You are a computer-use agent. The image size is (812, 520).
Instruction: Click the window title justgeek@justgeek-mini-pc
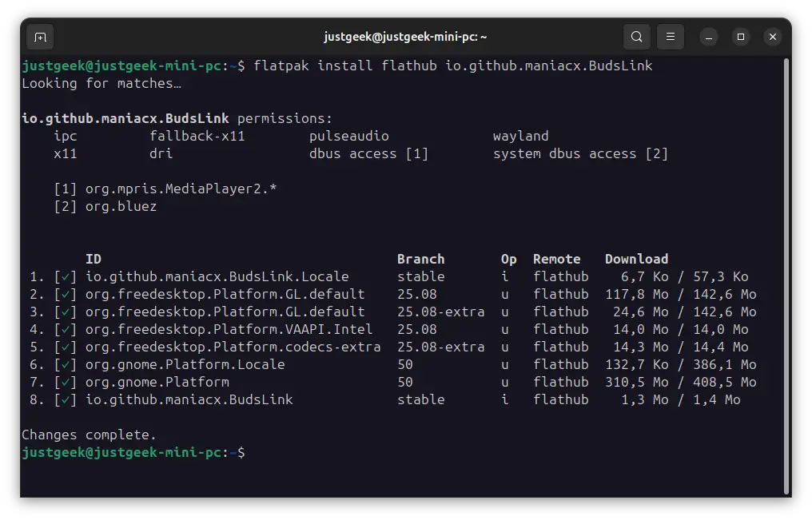click(405, 37)
